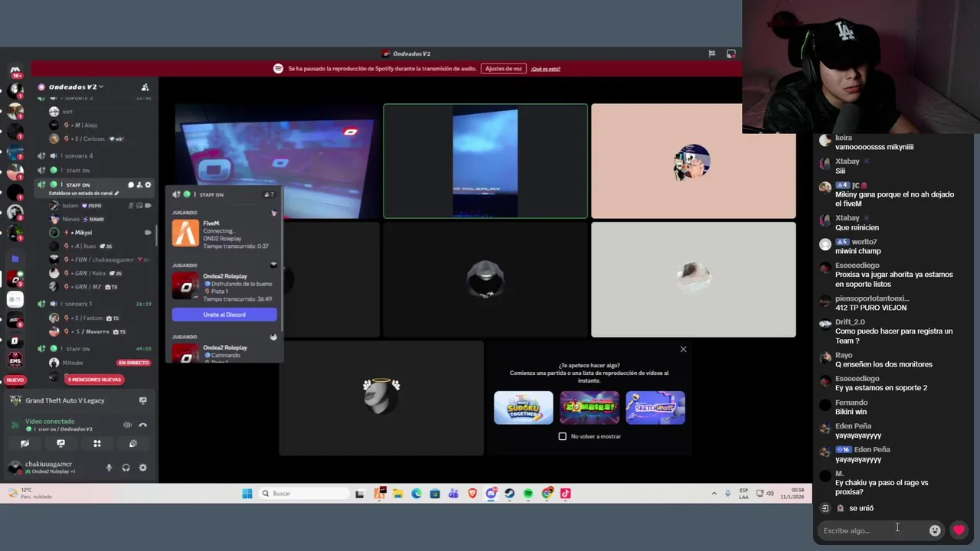This screenshot has width=980, height=551.
Task: Open Discord from the taskbar
Action: (491, 494)
